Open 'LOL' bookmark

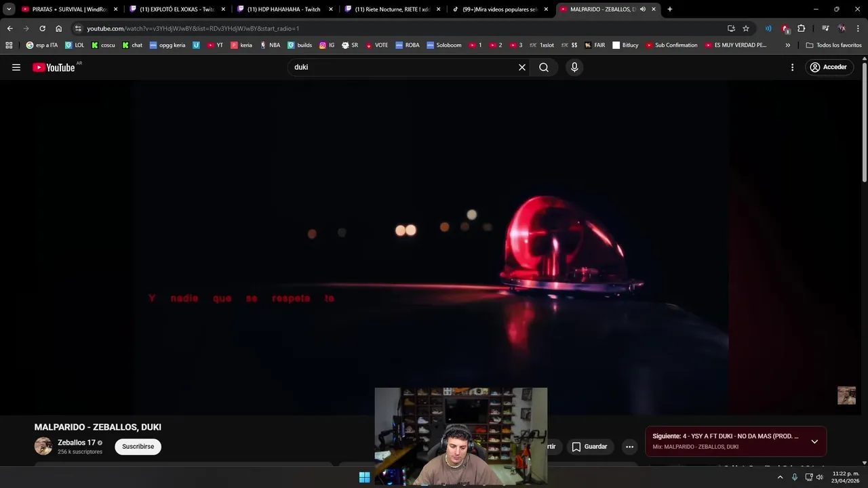pyautogui.click(x=75, y=45)
